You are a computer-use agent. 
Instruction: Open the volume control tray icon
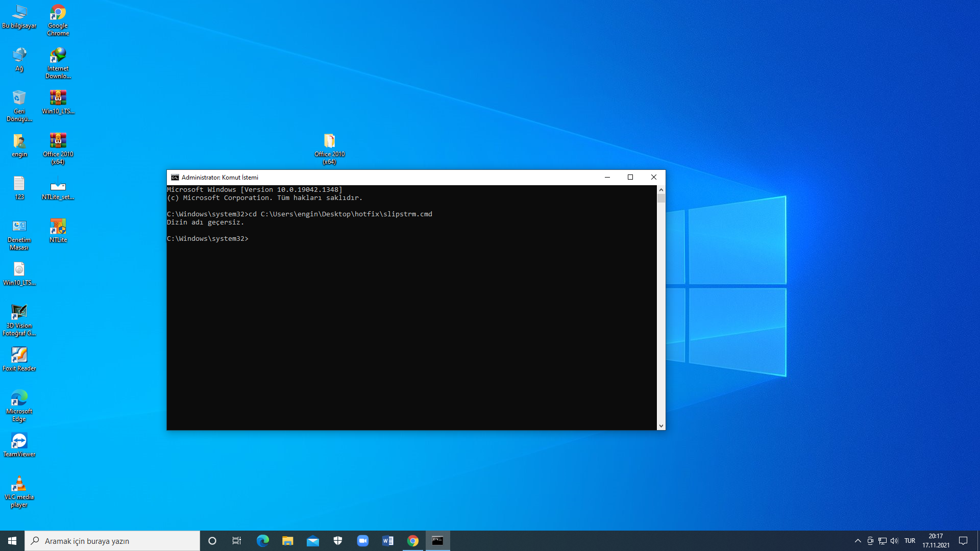point(894,541)
